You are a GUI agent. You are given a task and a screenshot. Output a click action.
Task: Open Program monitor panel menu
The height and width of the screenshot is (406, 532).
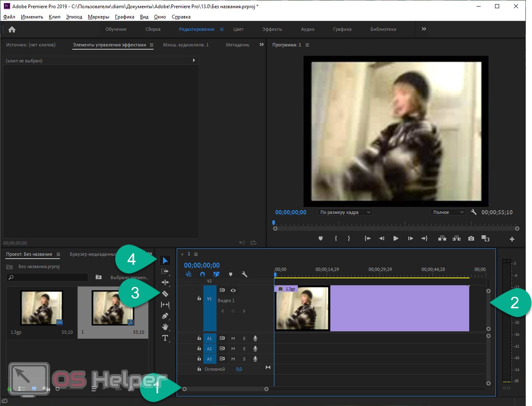(307, 45)
